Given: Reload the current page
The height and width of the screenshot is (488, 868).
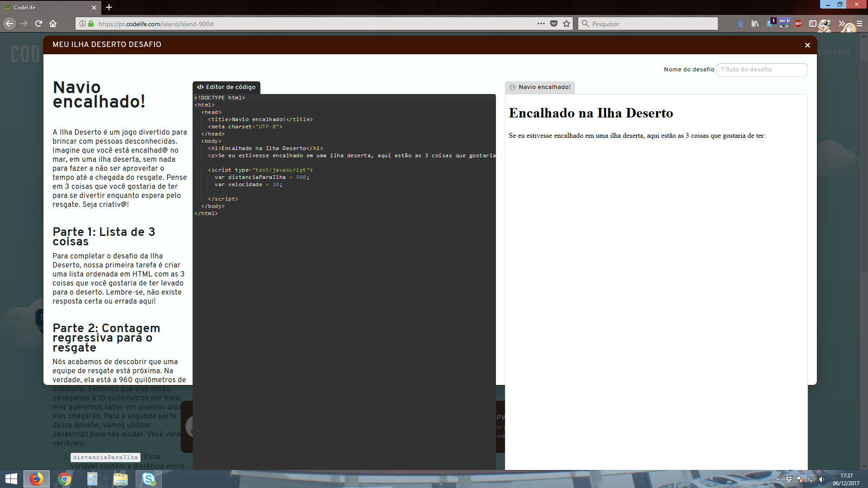Looking at the screenshot, I should 38,23.
